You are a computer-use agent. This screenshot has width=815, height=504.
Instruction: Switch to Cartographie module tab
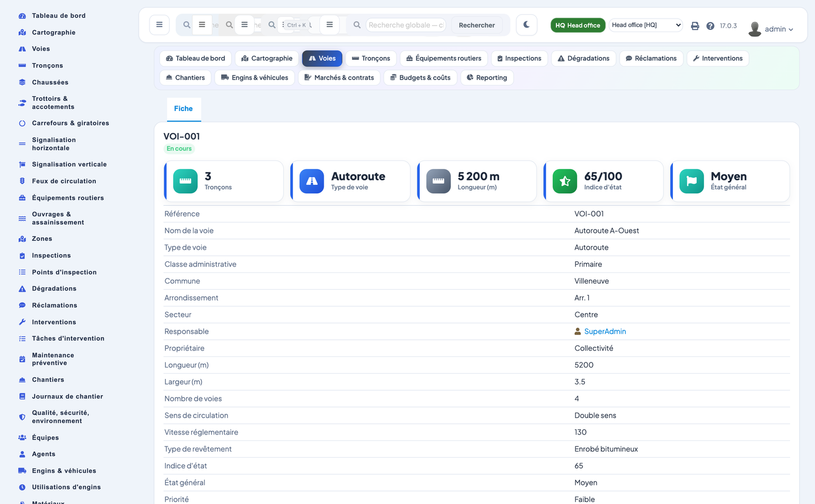(267, 58)
